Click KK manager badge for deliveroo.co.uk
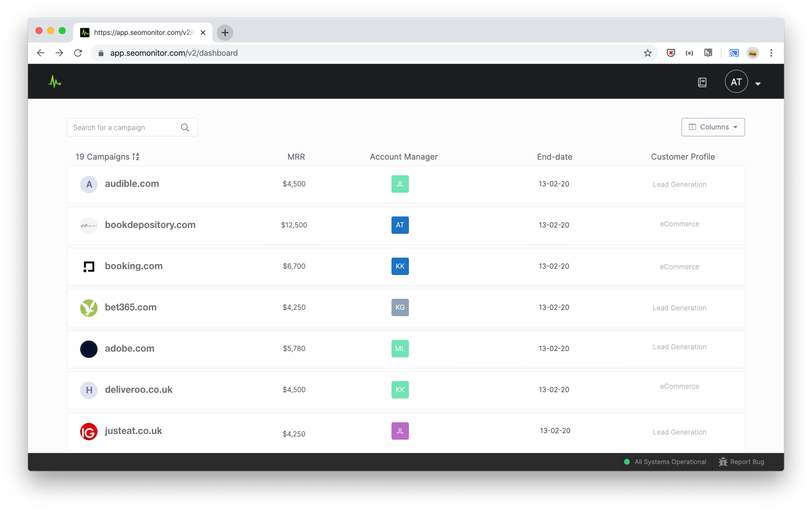Image resolution: width=812 pixels, height=510 pixels. point(400,390)
